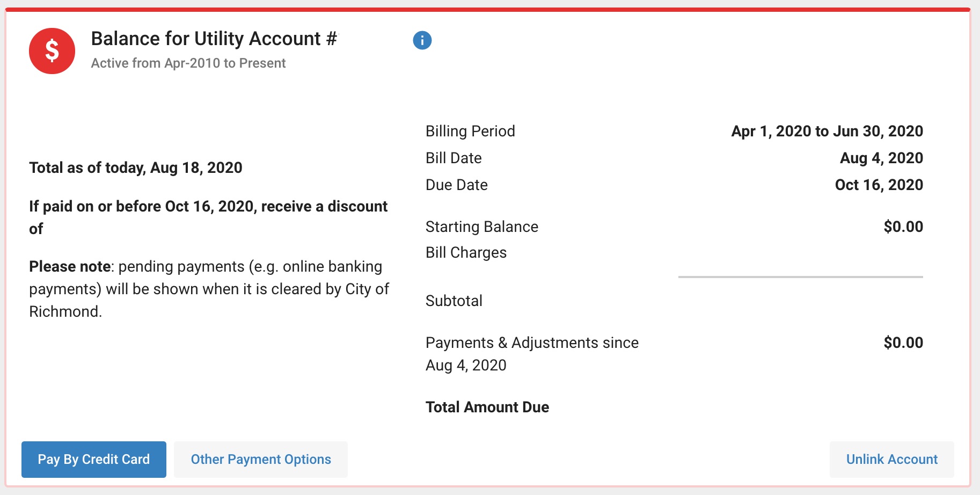
Task: Open Other Payment Options
Action: (x=260, y=460)
